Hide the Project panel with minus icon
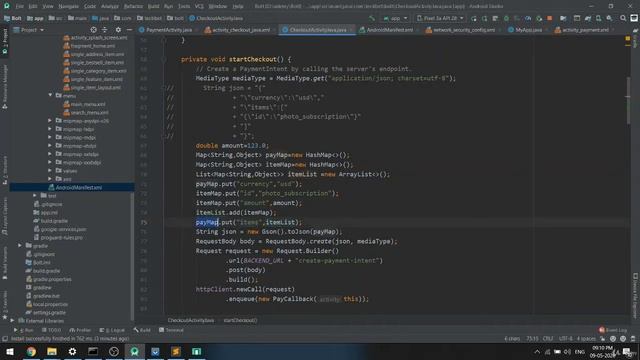This screenshot has height=360, width=640. (129, 30)
